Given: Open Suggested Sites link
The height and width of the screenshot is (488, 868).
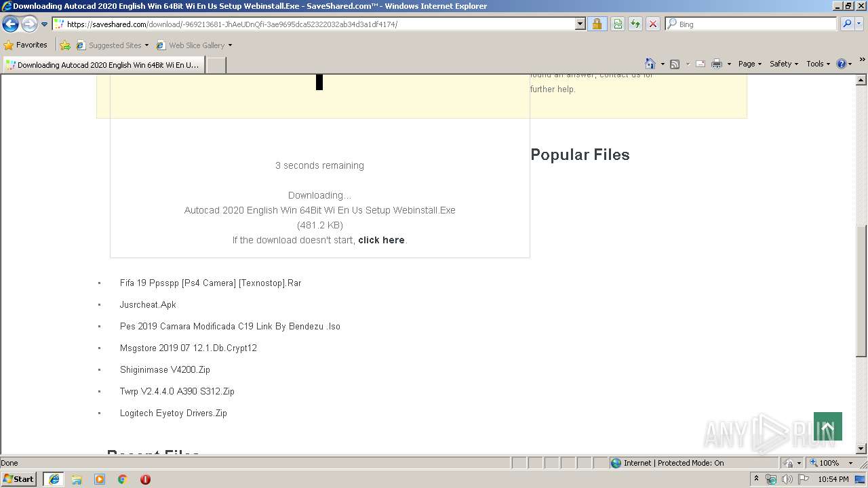Looking at the screenshot, I should [112, 45].
